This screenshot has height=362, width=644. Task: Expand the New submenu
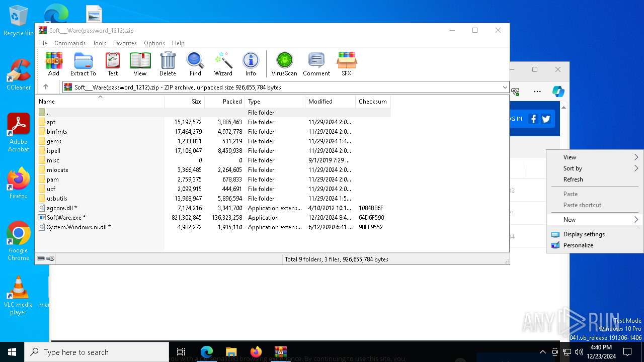coord(594,220)
